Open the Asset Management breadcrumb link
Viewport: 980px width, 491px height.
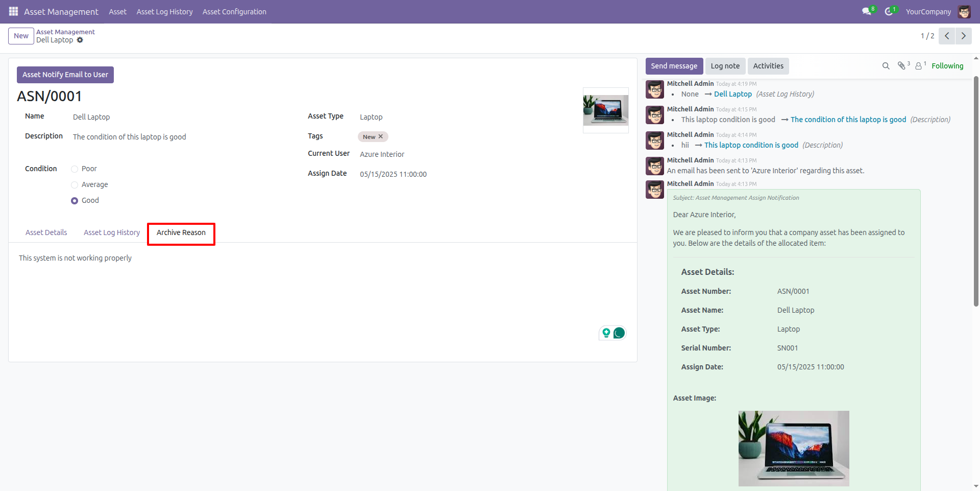65,32
